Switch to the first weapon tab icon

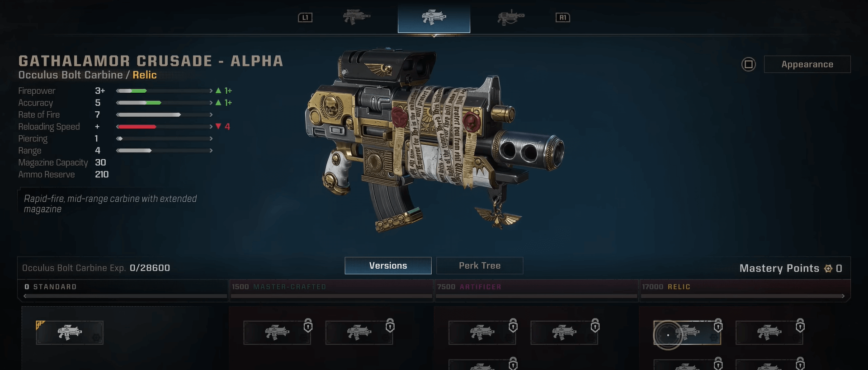coord(357,17)
